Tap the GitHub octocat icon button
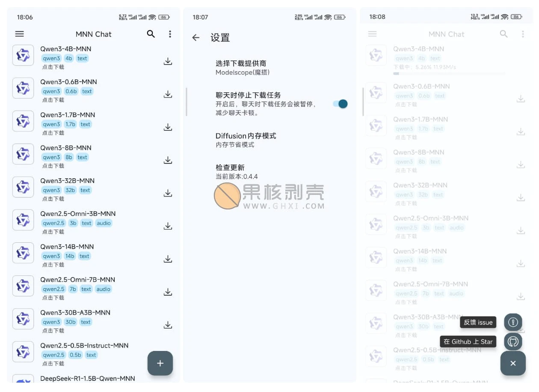539x392 pixels. (x=513, y=342)
